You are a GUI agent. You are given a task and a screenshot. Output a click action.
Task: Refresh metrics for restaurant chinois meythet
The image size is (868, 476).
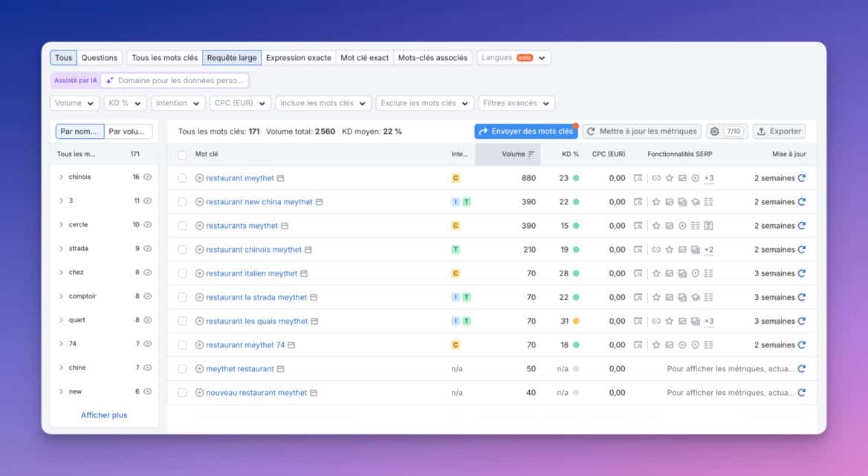(x=802, y=250)
